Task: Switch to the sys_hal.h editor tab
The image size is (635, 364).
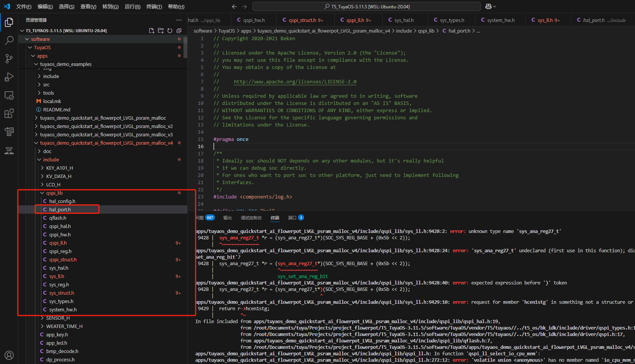Action: (x=404, y=20)
